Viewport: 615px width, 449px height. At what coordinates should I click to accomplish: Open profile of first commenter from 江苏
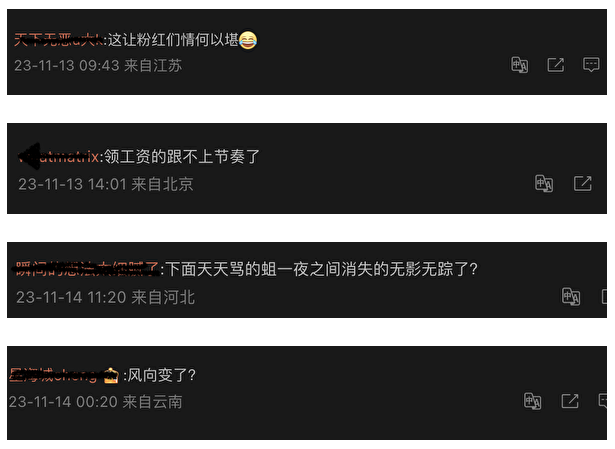pos(58,40)
